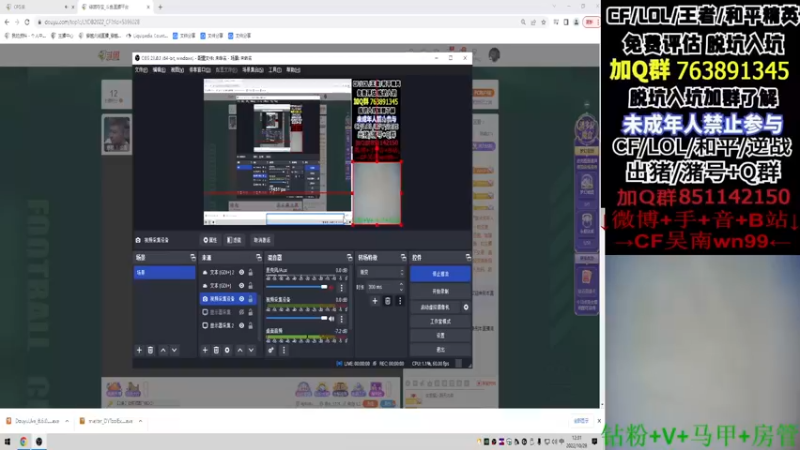Image resolution: width=800 pixels, height=450 pixels.
Task: Adjust the video capture device volume slider
Action: coord(297,318)
